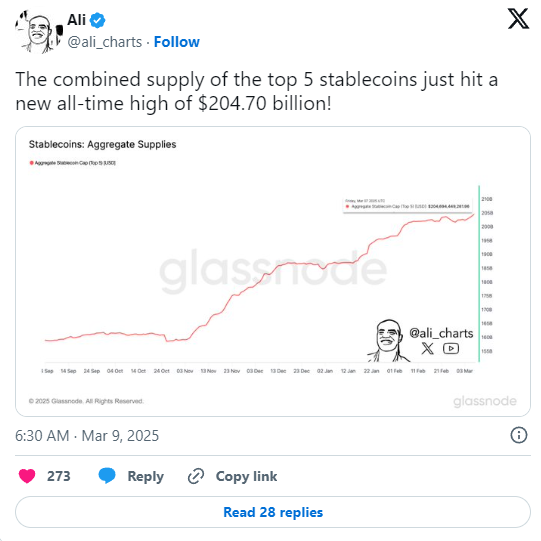Click the red Aggregate Stablecoin Cap legend dot
The height and width of the screenshot is (541, 541).
click(x=31, y=163)
